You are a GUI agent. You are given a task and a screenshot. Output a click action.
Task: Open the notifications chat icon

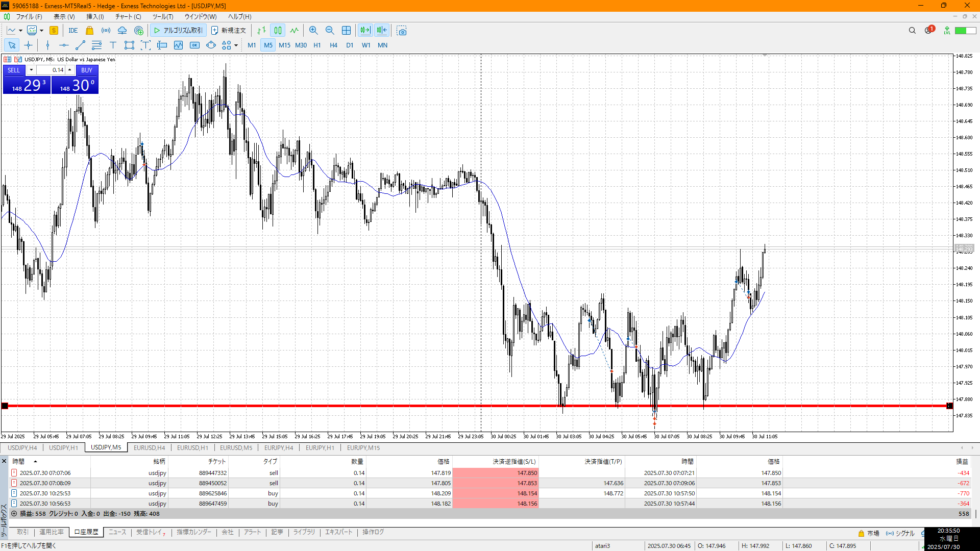click(x=928, y=31)
